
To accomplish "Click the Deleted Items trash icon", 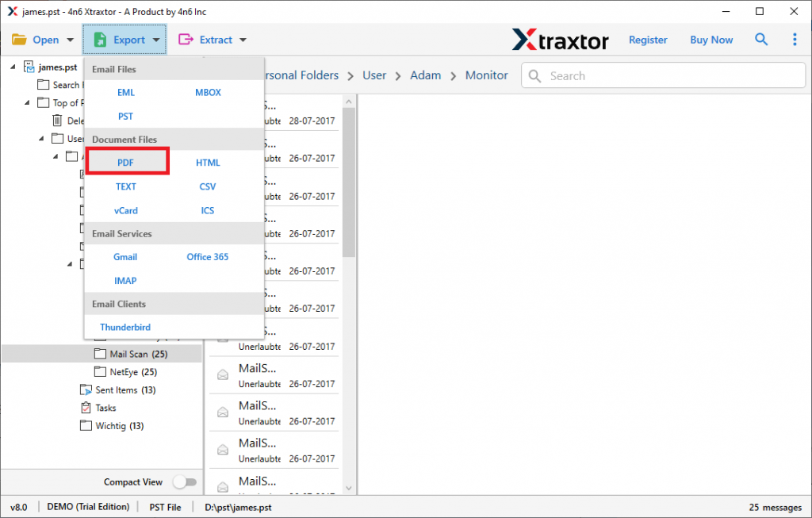I will tap(58, 120).
